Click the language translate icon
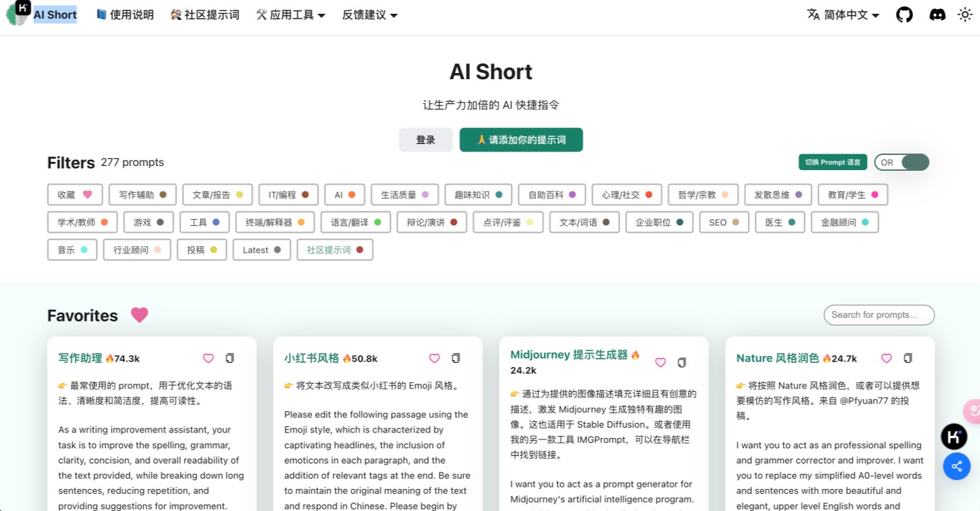980x511 pixels. point(813,14)
